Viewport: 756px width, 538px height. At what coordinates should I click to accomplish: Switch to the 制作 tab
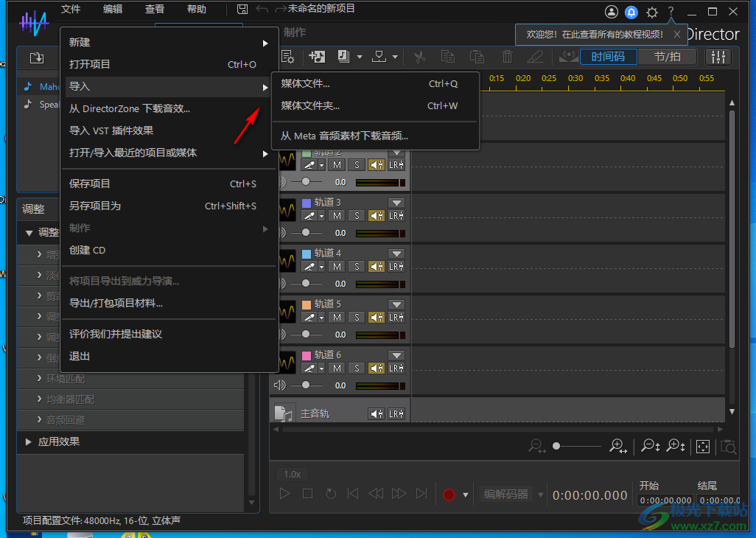(295, 32)
